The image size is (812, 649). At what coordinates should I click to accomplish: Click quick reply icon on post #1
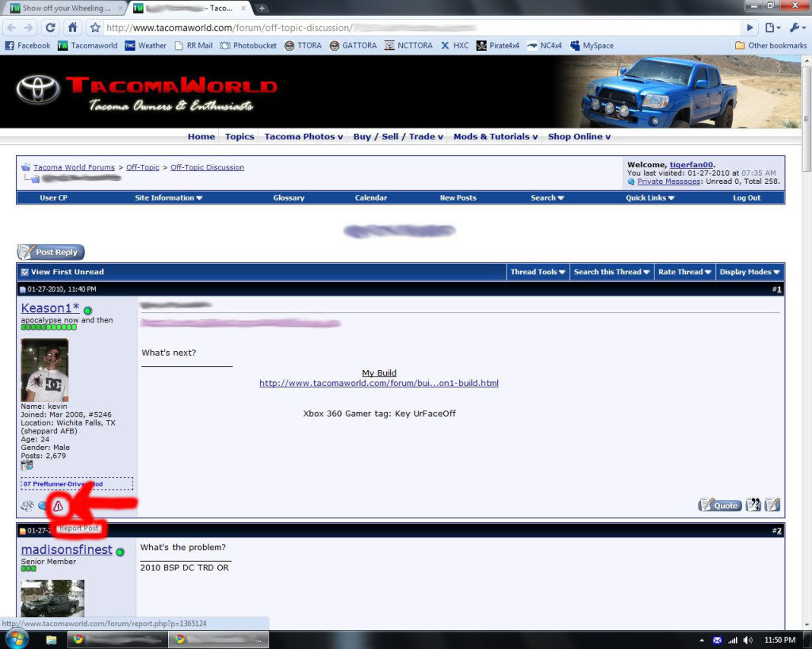[772, 505]
